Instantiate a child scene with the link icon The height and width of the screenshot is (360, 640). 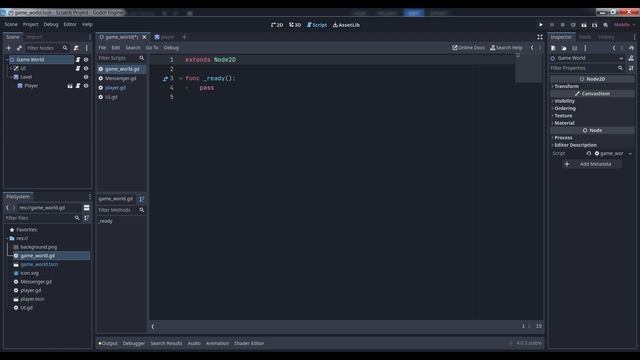(19, 48)
